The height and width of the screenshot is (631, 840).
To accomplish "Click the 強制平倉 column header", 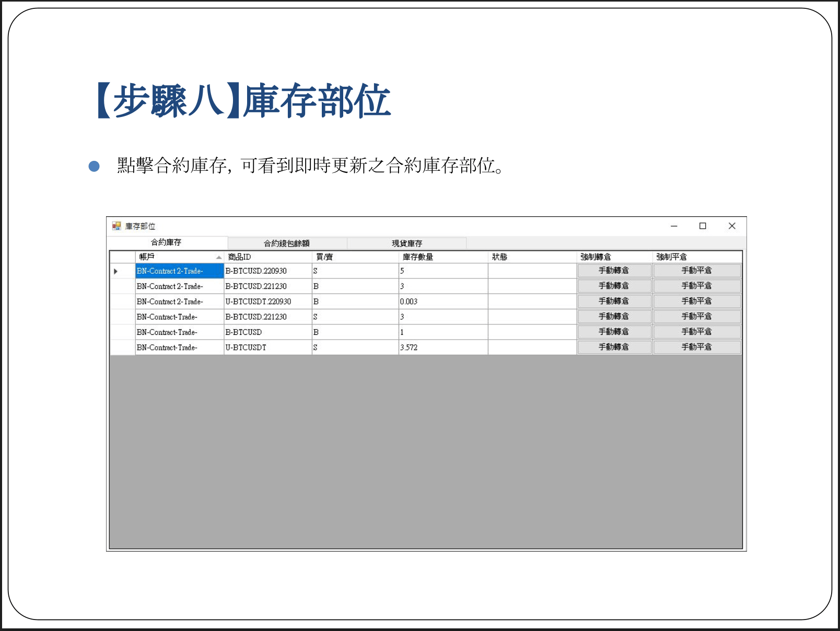I will point(697,257).
